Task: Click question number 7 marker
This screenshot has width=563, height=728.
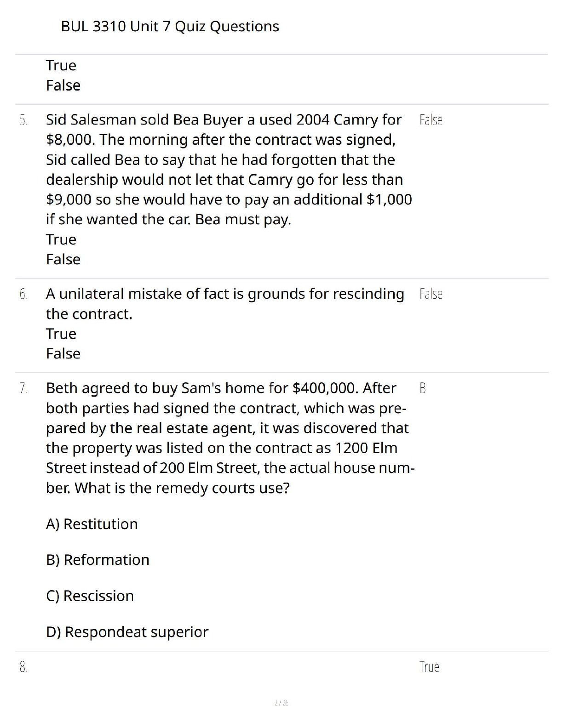Action: point(23,388)
